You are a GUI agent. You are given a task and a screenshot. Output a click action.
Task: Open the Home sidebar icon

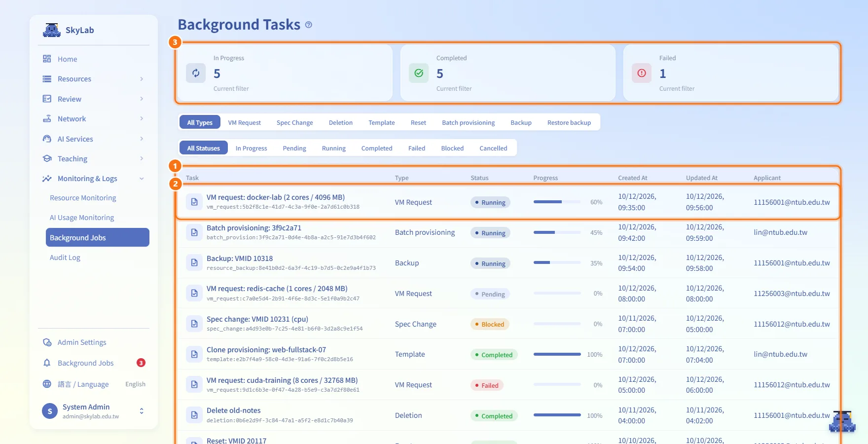(x=47, y=59)
